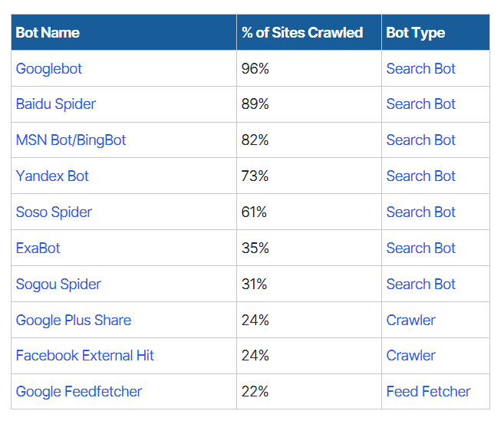Open the Sogou Spider link
This screenshot has height=421, width=504.
[x=58, y=285]
